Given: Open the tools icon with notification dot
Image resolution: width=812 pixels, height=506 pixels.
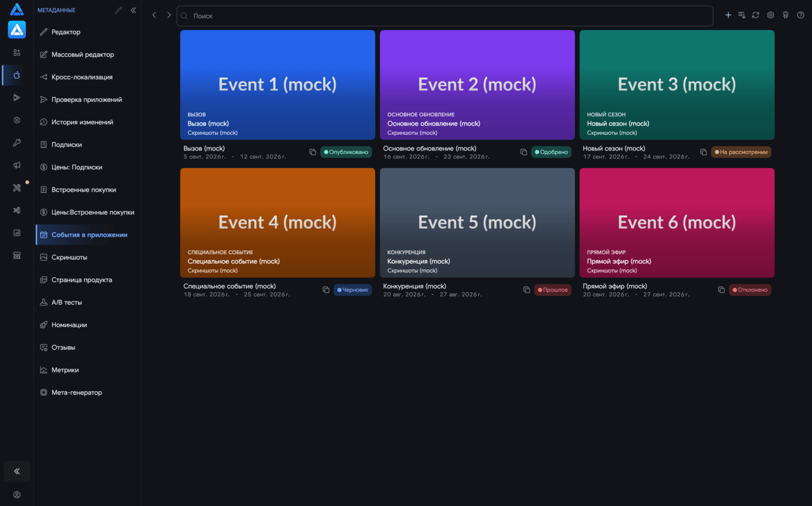Looking at the screenshot, I should (x=17, y=188).
